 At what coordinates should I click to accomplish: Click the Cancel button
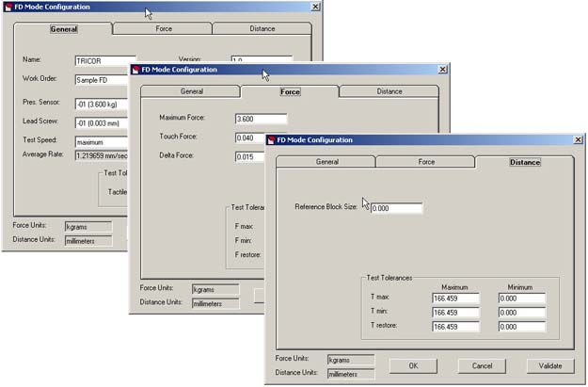point(482,365)
